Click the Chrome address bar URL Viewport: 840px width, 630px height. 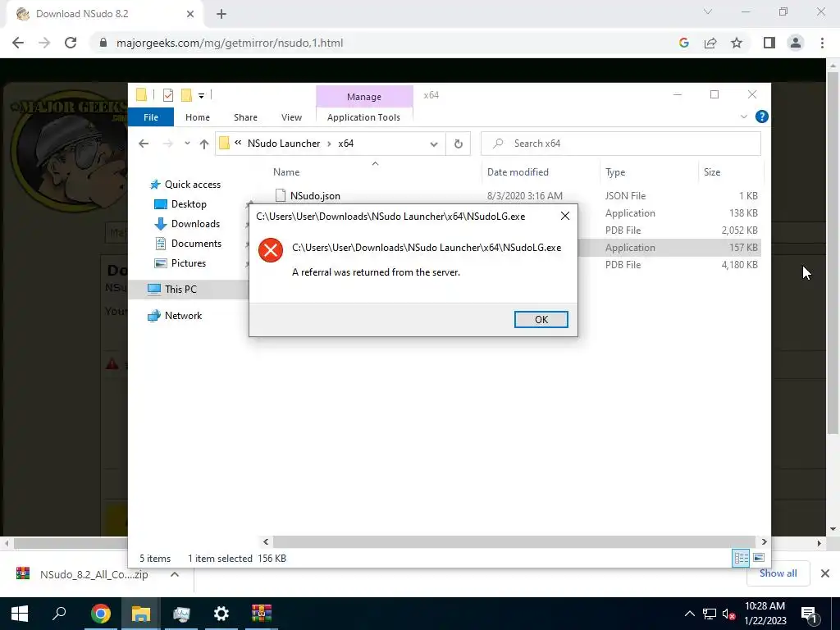[230, 43]
